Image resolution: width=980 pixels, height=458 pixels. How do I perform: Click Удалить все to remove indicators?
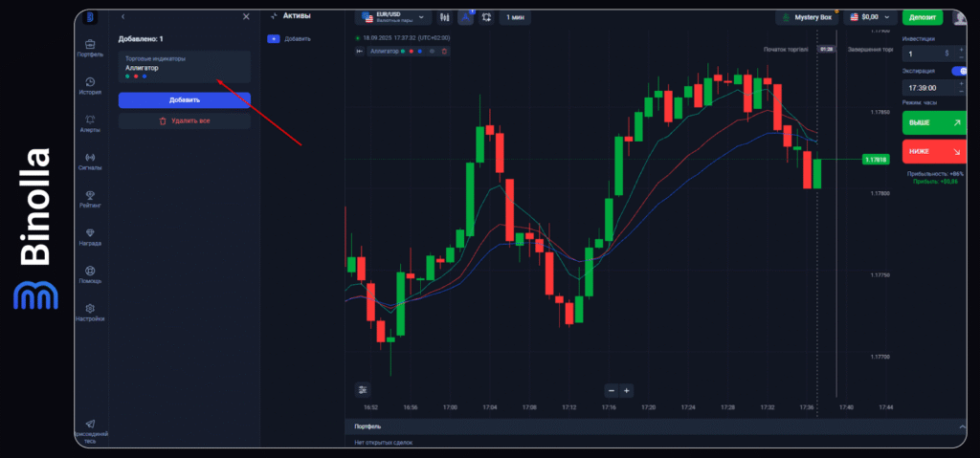[184, 120]
